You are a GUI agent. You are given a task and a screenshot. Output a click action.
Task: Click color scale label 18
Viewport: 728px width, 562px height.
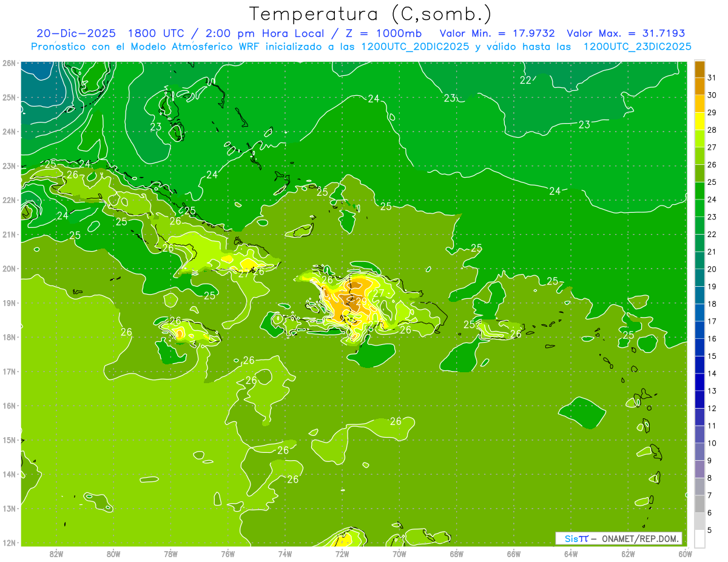(x=712, y=304)
